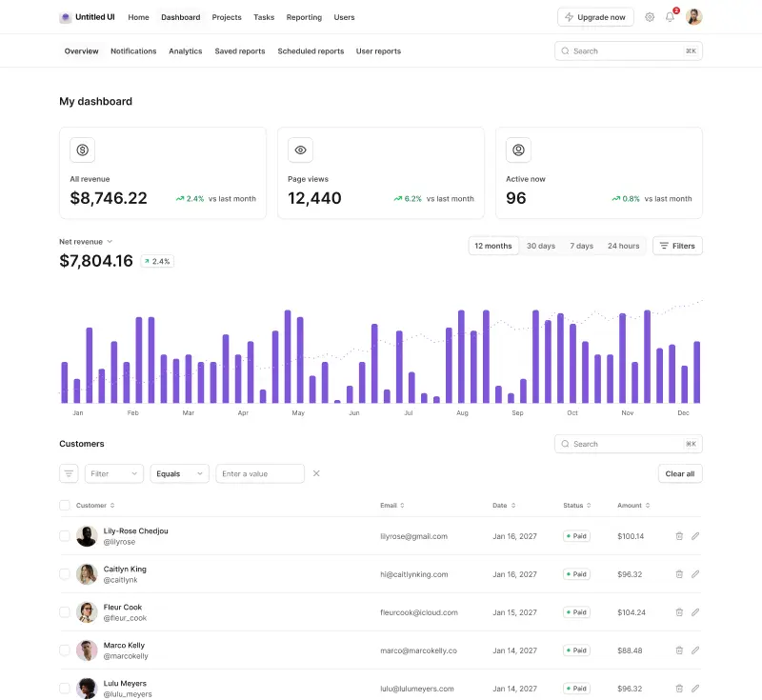The image size is (762, 700).
Task: Select the 30 days time range
Action: [x=541, y=245]
